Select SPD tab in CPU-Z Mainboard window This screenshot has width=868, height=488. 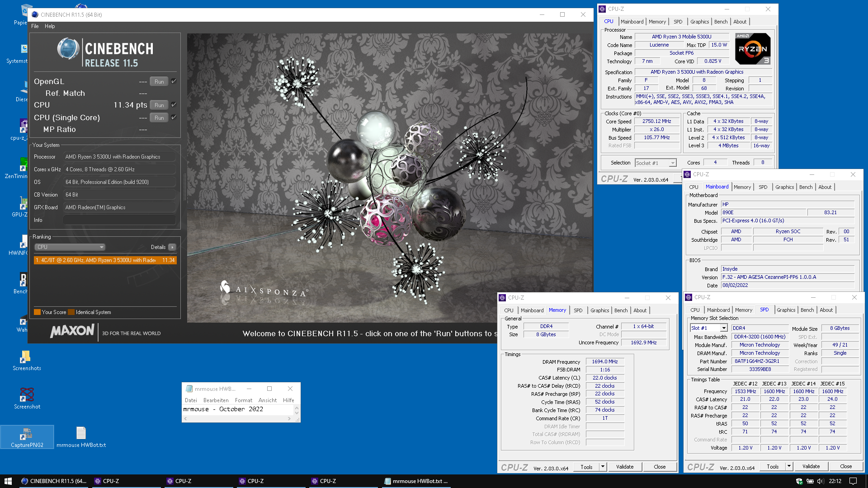coord(763,187)
